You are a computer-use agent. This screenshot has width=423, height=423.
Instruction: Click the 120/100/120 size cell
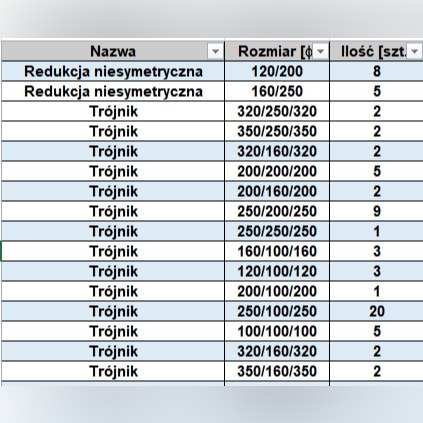tap(277, 271)
